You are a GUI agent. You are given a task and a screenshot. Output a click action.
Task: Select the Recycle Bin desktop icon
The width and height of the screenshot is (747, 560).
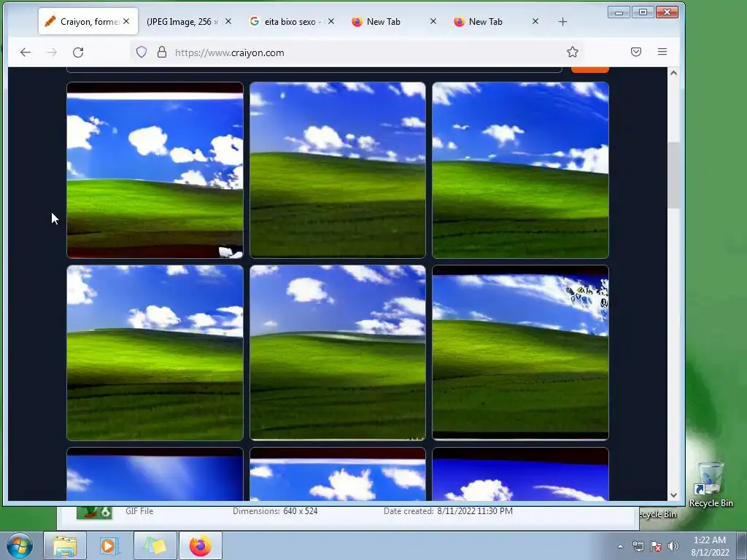(711, 485)
